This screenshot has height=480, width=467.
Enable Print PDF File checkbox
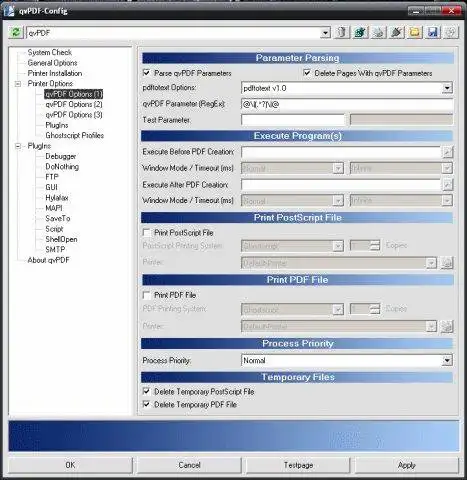146,295
